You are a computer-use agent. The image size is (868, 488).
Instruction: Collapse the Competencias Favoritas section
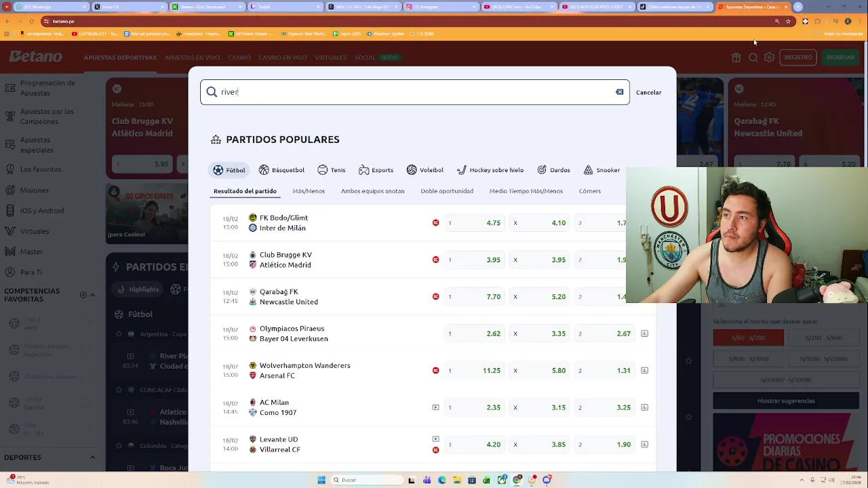click(92, 295)
